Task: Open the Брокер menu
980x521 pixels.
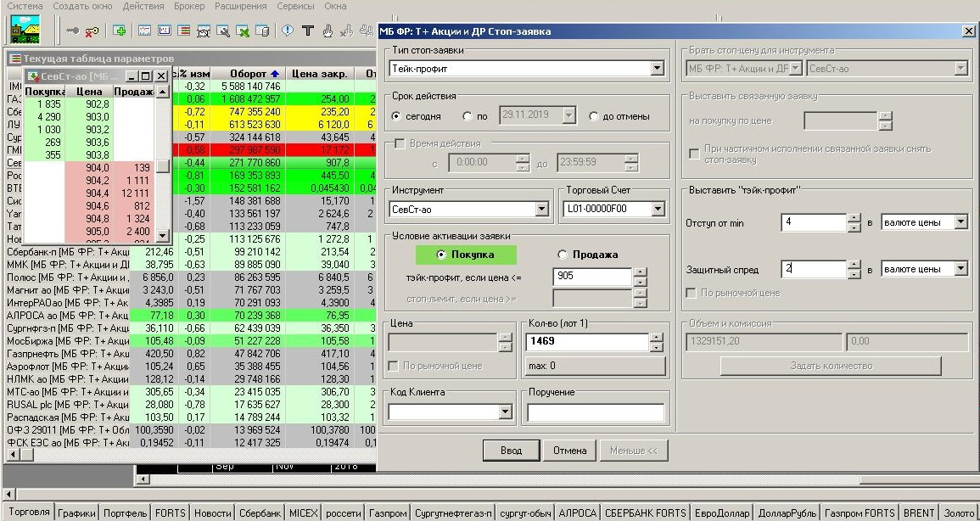Action: 189,6
